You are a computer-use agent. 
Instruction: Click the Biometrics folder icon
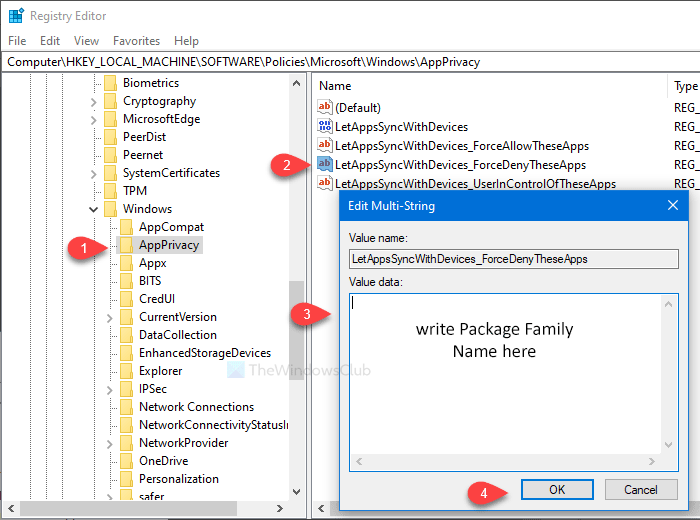110,83
